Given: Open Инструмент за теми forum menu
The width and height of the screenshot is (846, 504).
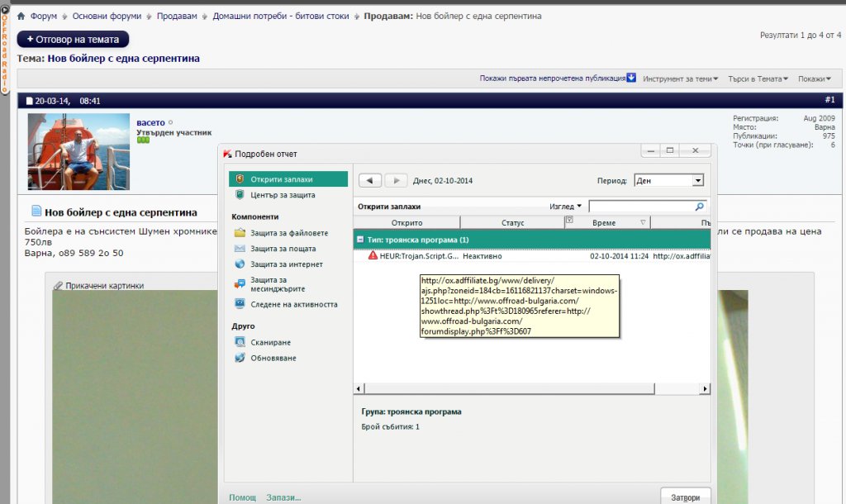Looking at the screenshot, I should click(680, 78).
